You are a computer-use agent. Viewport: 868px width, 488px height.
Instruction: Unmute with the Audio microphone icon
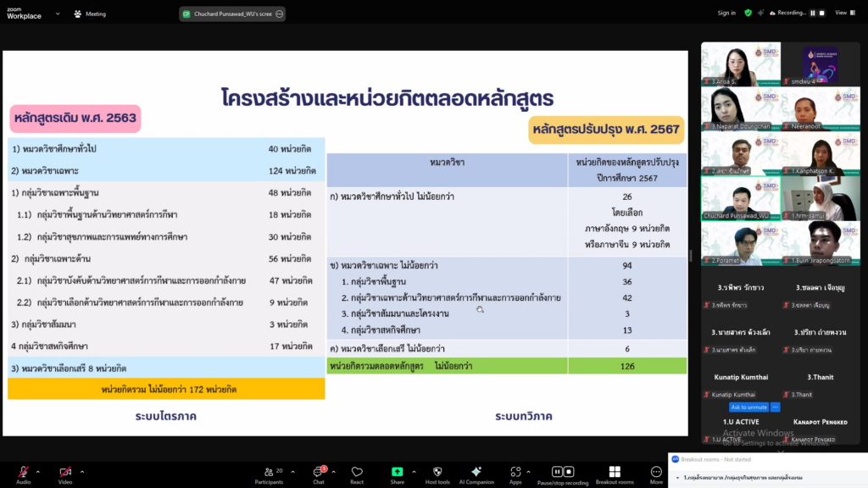23,472
